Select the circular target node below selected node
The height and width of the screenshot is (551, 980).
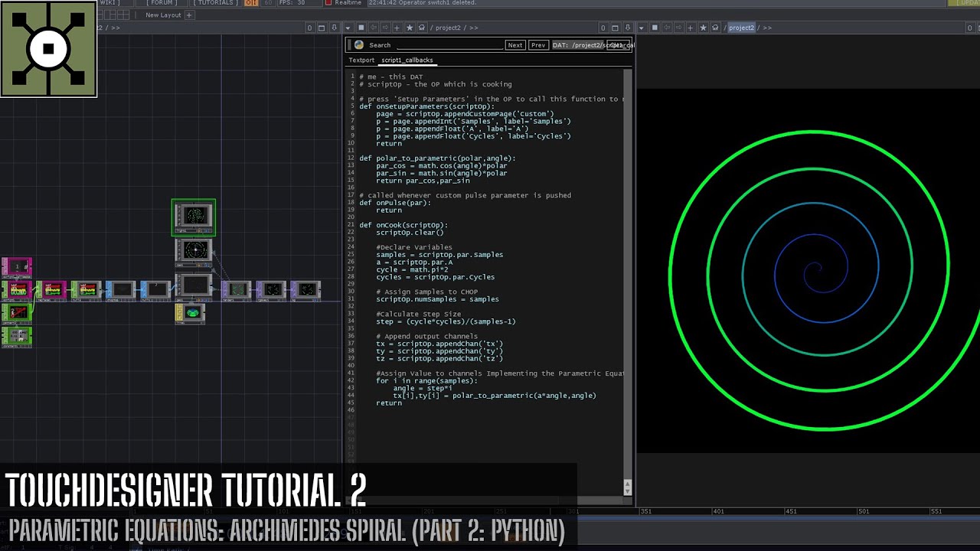pos(194,252)
